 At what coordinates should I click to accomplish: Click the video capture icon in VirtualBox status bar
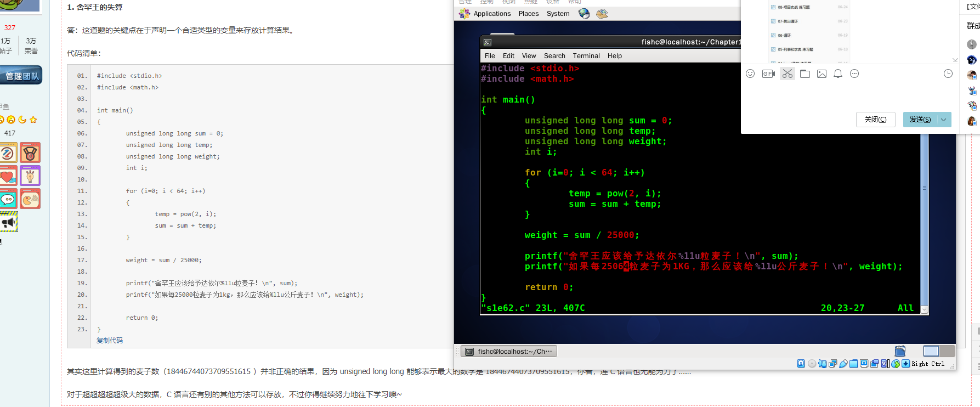875,364
